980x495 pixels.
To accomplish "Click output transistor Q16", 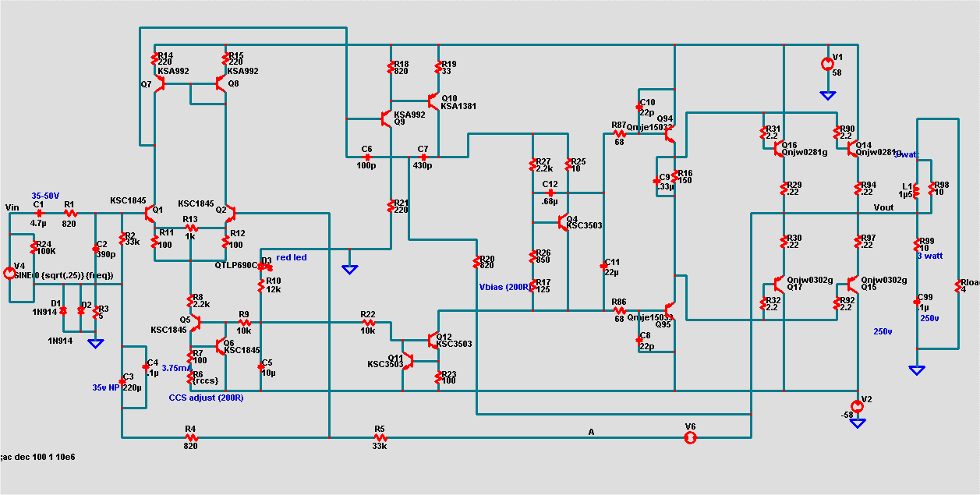I will click(779, 148).
